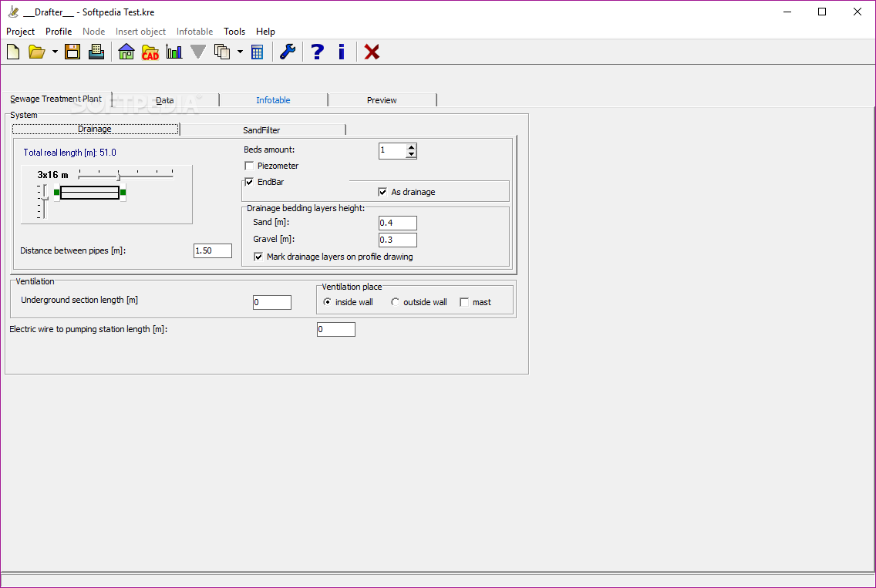The width and height of the screenshot is (876, 588).
Task: Click the Beds amount input field
Action: point(393,151)
